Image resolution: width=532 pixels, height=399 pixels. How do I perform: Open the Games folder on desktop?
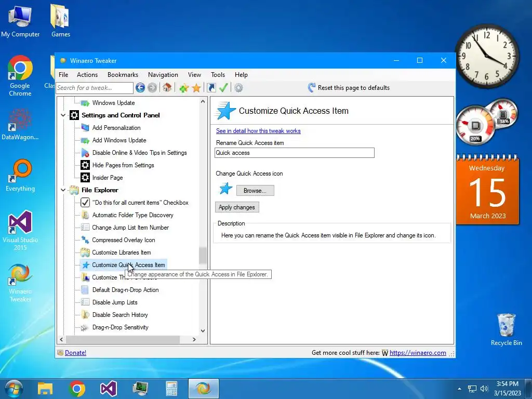61,21
